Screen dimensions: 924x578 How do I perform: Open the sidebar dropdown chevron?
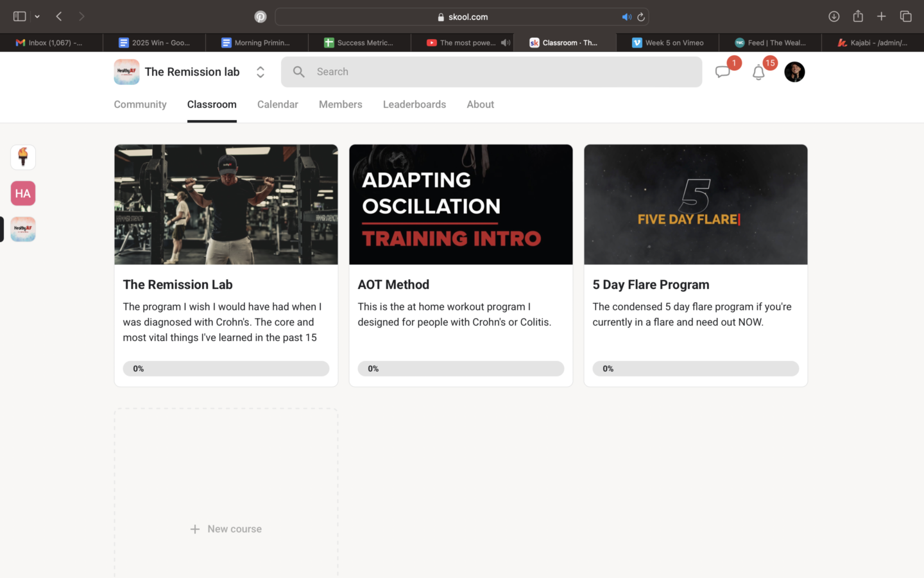coord(37,17)
